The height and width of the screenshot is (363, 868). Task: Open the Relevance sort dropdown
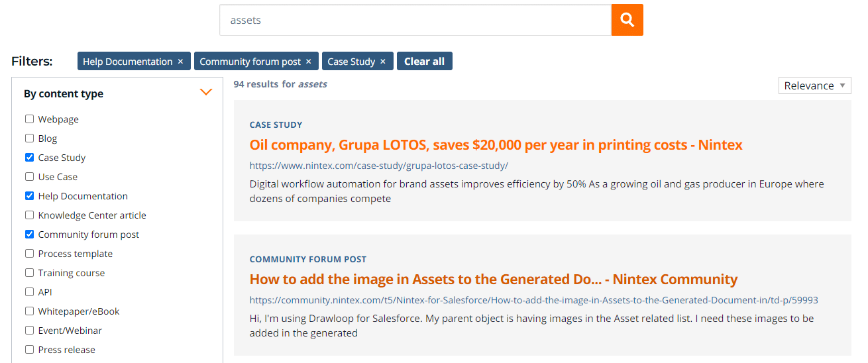(814, 85)
